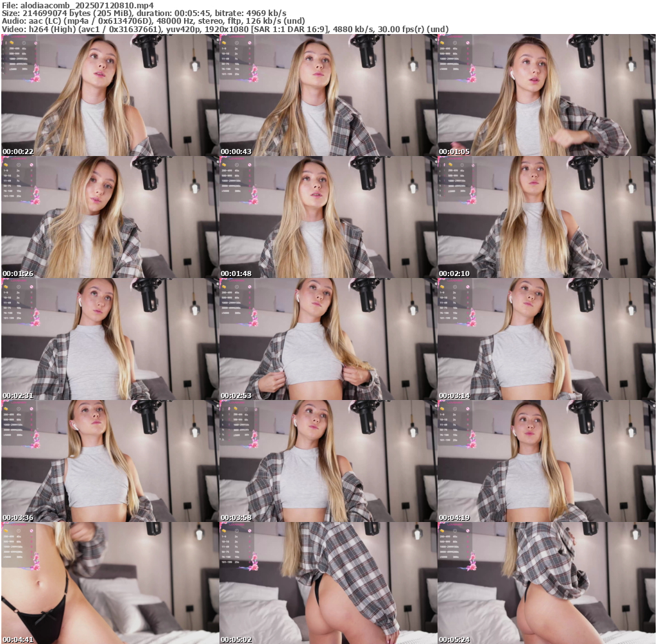Click the timestamp label 00:03:14
The width and height of the screenshot is (657, 644).
tap(454, 396)
